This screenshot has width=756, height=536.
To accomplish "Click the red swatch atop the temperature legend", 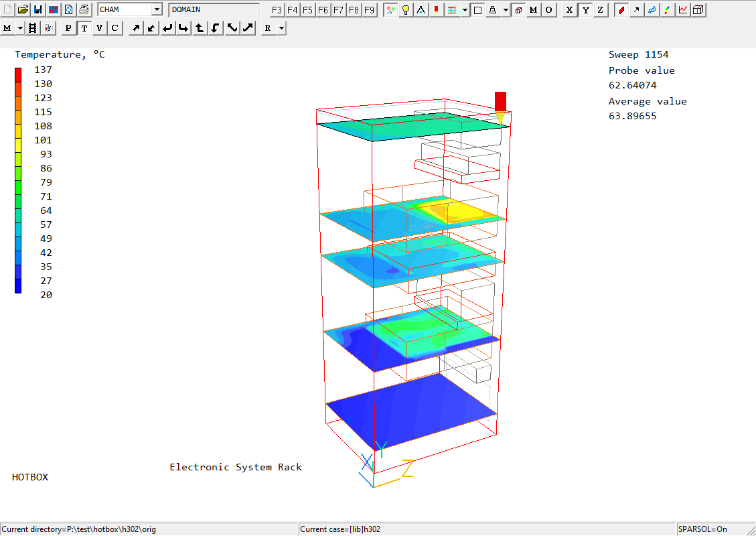I will 18,71.
